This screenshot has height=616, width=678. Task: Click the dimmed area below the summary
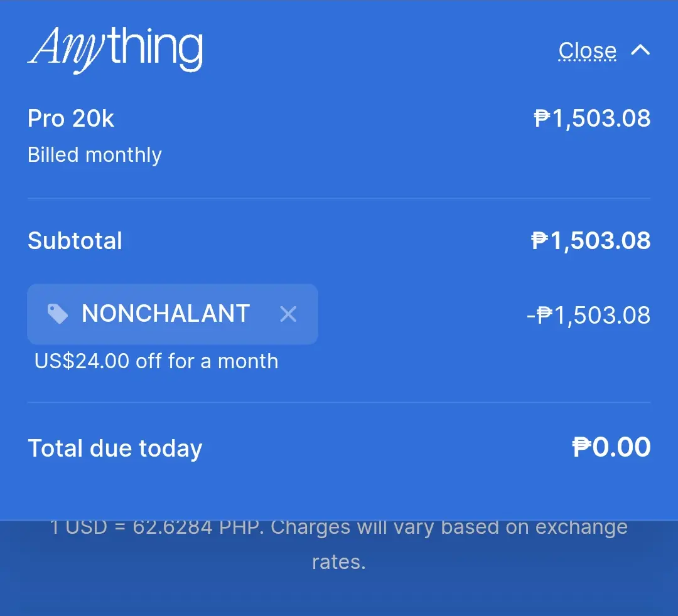tap(339, 596)
